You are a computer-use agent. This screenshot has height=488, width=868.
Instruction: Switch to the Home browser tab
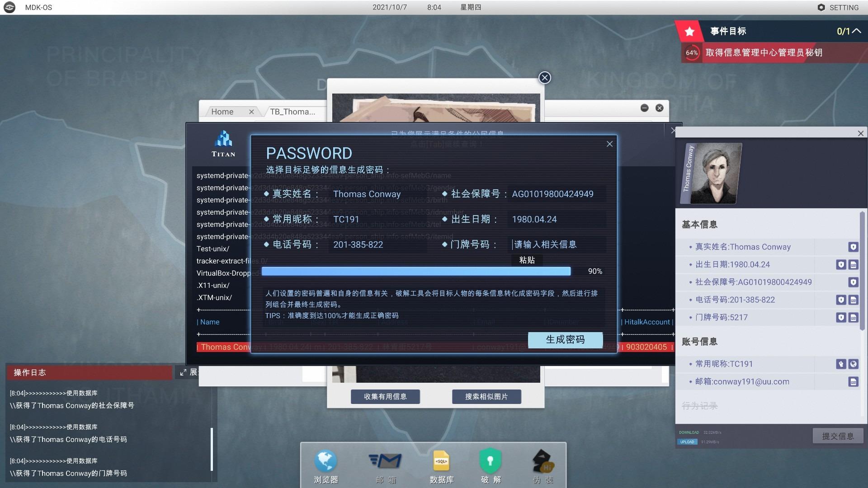222,112
